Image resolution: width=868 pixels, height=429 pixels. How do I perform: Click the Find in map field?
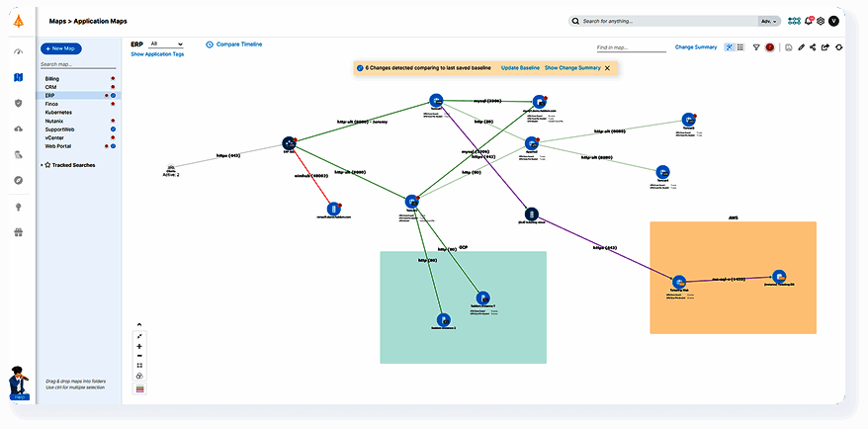click(x=631, y=48)
